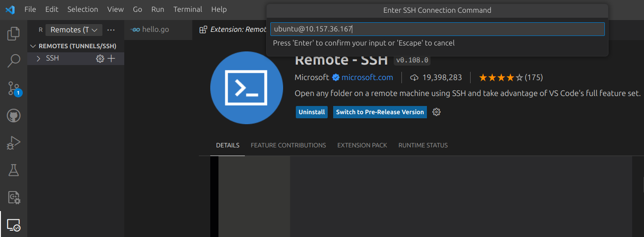
Task: Open the Explorer view in activity bar
Action: click(x=14, y=33)
